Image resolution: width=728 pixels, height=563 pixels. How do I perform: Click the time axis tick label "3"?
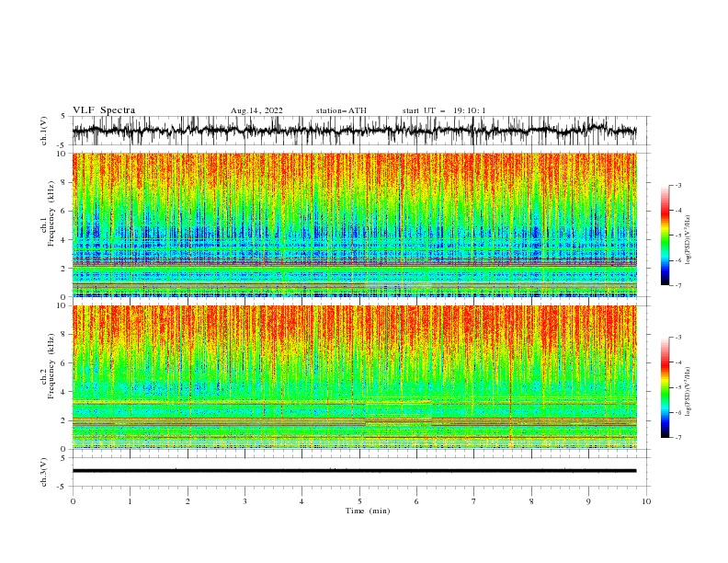point(245,501)
